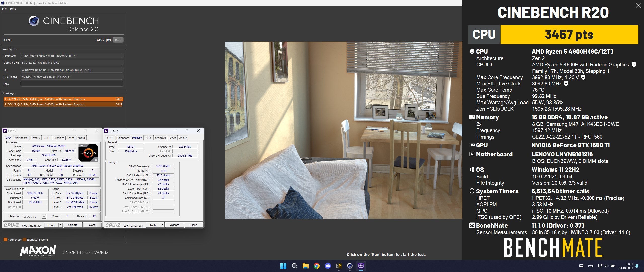Image resolution: width=644 pixels, height=272 pixels.
Task: Click Tools button in right CPU-Z window
Action: pyautogui.click(x=153, y=225)
